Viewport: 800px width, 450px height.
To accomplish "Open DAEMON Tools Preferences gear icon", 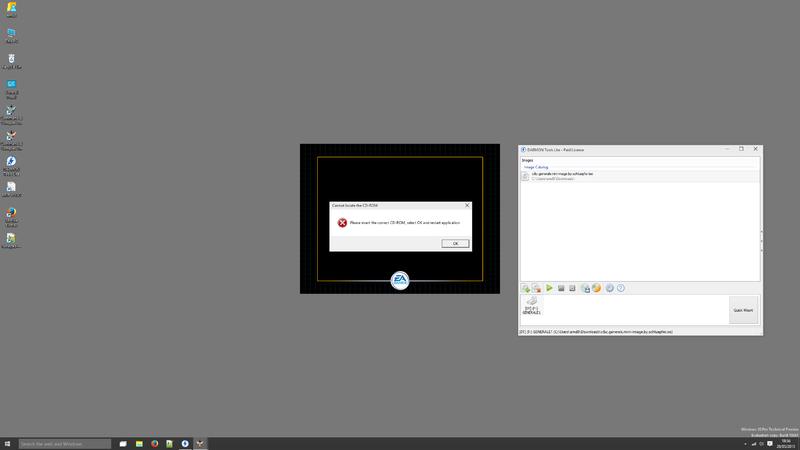I will coord(609,288).
